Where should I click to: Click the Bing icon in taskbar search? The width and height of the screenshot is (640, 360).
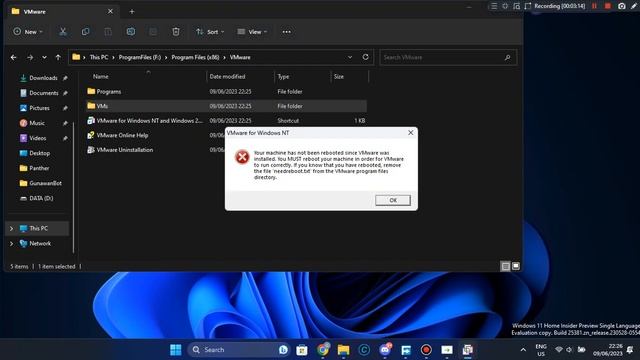coord(283,350)
